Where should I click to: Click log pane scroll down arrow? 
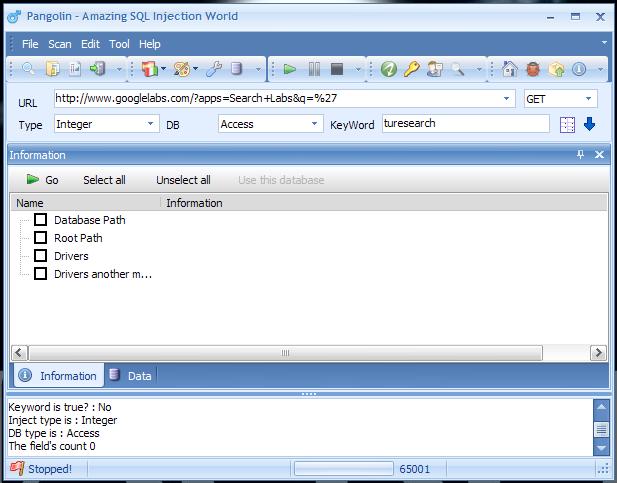click(601, 448)
